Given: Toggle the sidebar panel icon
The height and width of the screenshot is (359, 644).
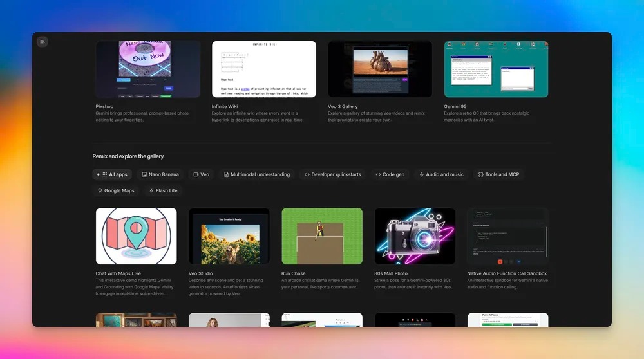Looking at the screenshot, I should [43, 42].
